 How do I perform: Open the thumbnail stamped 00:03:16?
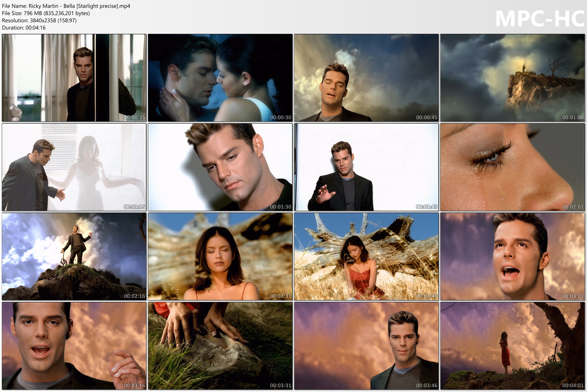click(74, 346)
